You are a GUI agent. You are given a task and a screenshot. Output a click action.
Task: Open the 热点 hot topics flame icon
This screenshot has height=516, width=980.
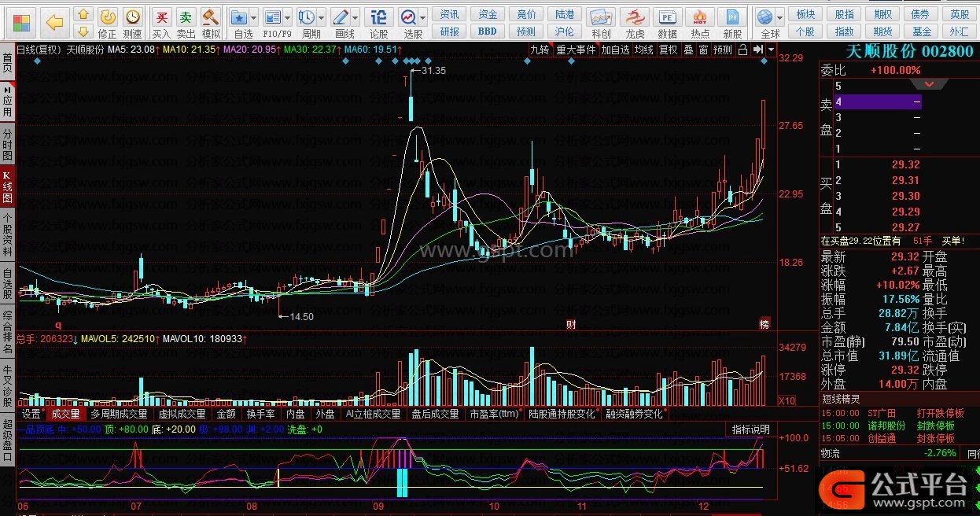[x=699, y=17]
